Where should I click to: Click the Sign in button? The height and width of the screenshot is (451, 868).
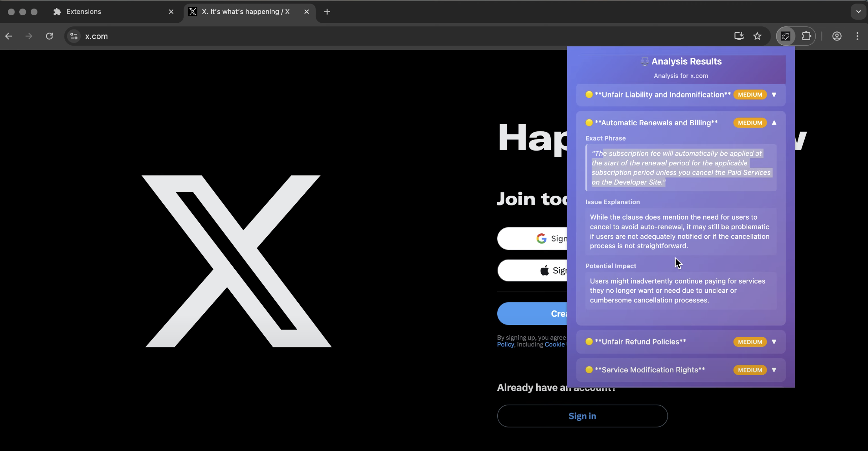[582, 416]
